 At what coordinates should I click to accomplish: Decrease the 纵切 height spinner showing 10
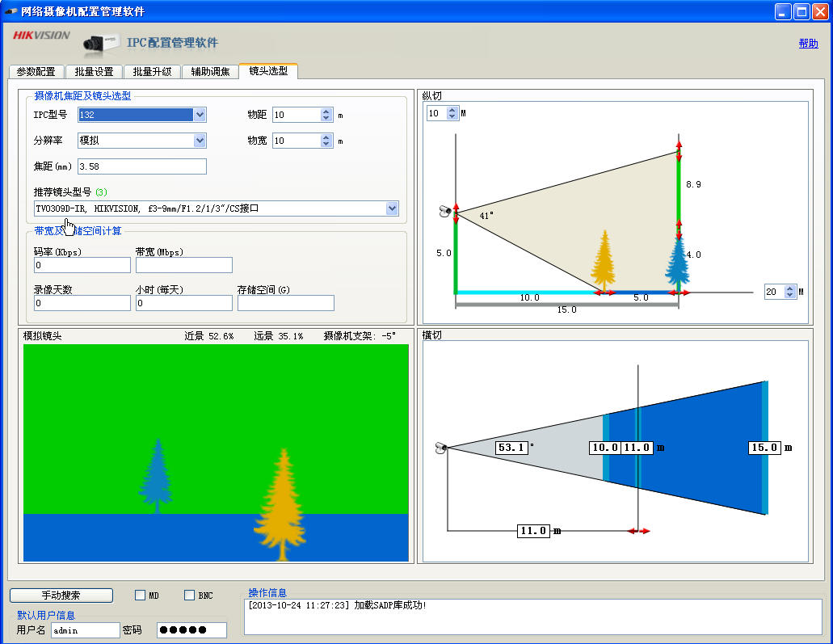(x=452, y=116)
